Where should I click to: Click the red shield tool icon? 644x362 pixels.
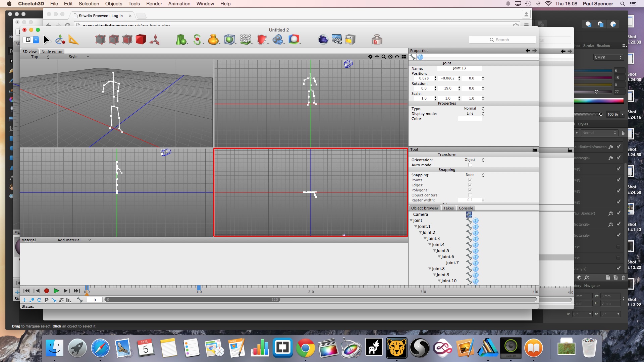pos(262,40)
